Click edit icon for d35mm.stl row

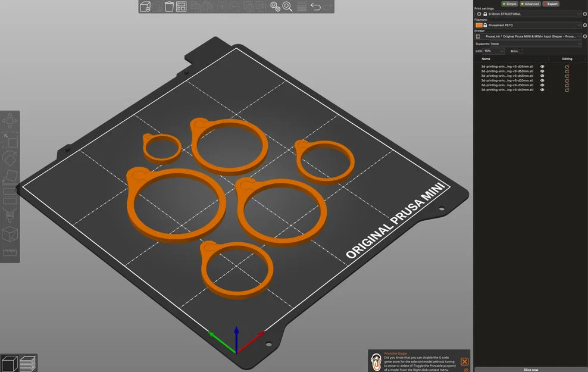pos(567,67)
